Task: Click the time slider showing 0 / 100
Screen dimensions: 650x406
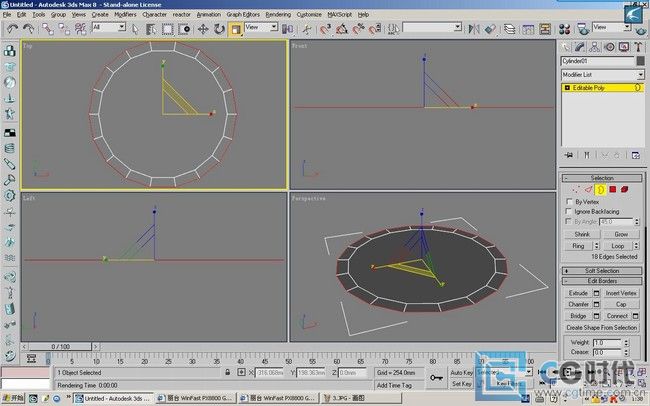Action: point(61,346)
